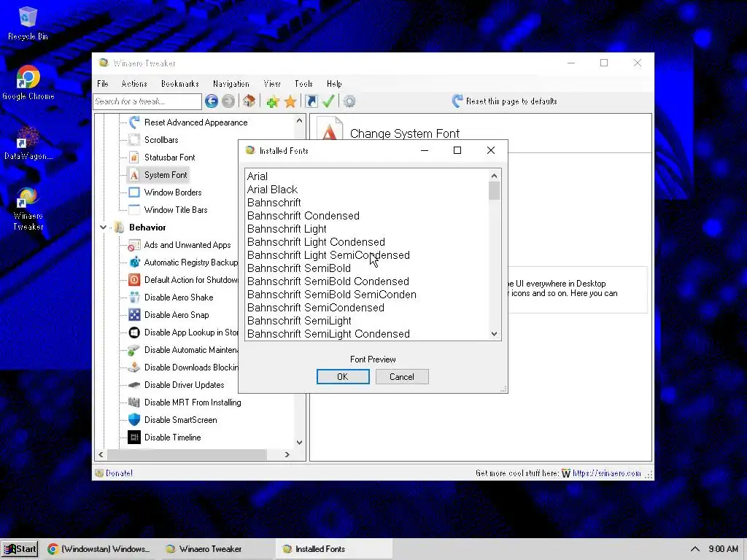
Task: Open the Tools menu
Action: pyautogui.click(x=303, y=84)
